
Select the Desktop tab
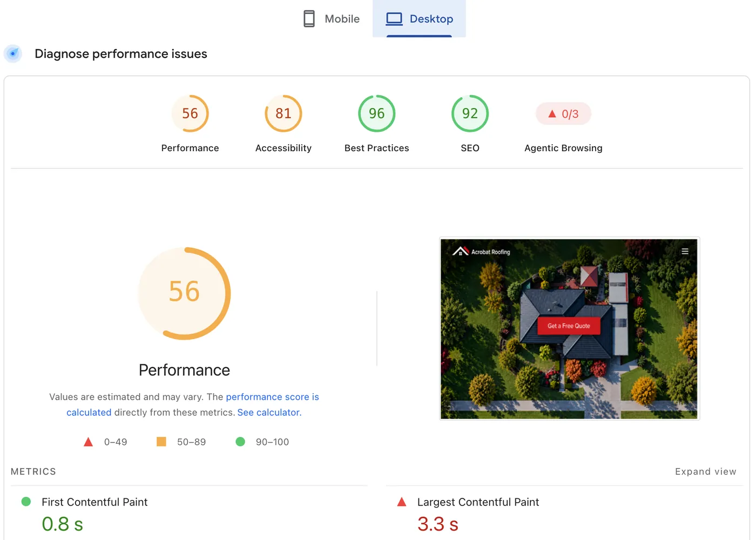[419, 19]
